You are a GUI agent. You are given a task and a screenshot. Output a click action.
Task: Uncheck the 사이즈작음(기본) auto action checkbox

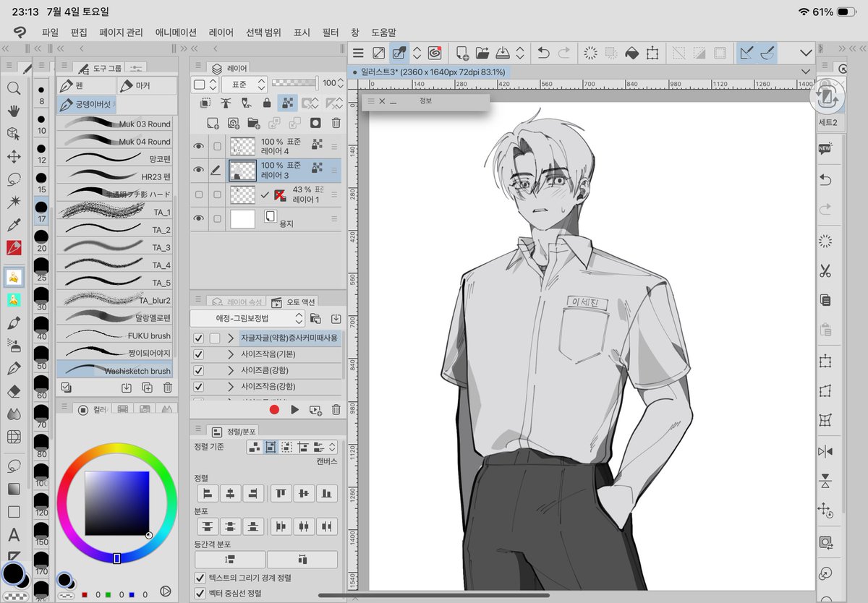[x=199, y=354]
